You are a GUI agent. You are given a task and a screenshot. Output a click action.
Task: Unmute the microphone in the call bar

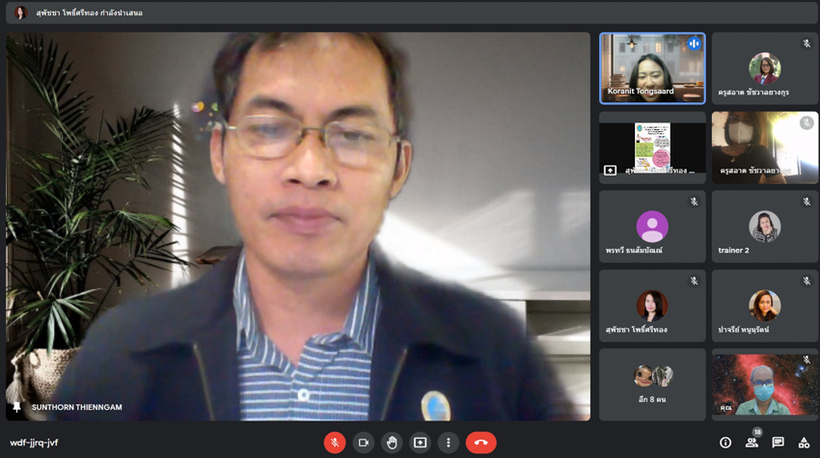(x=335, y=442)
